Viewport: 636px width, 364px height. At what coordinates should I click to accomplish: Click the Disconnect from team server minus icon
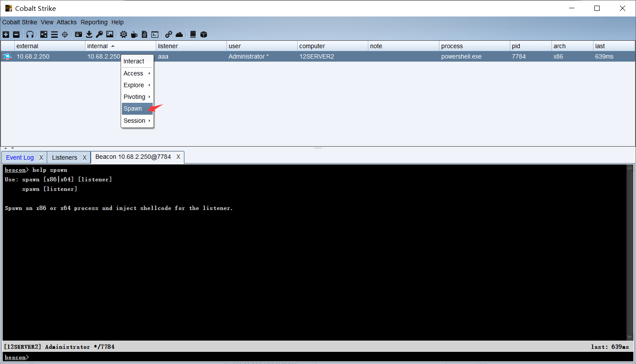[x=16, y=34]
